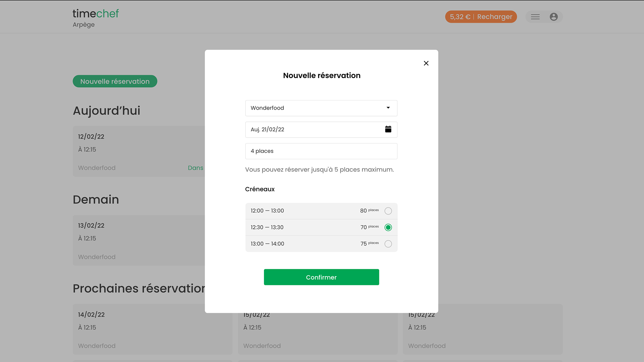Click the Nouvelle réservation green pill button
This screenshot has height=362, width=644.
click(115, 81)
